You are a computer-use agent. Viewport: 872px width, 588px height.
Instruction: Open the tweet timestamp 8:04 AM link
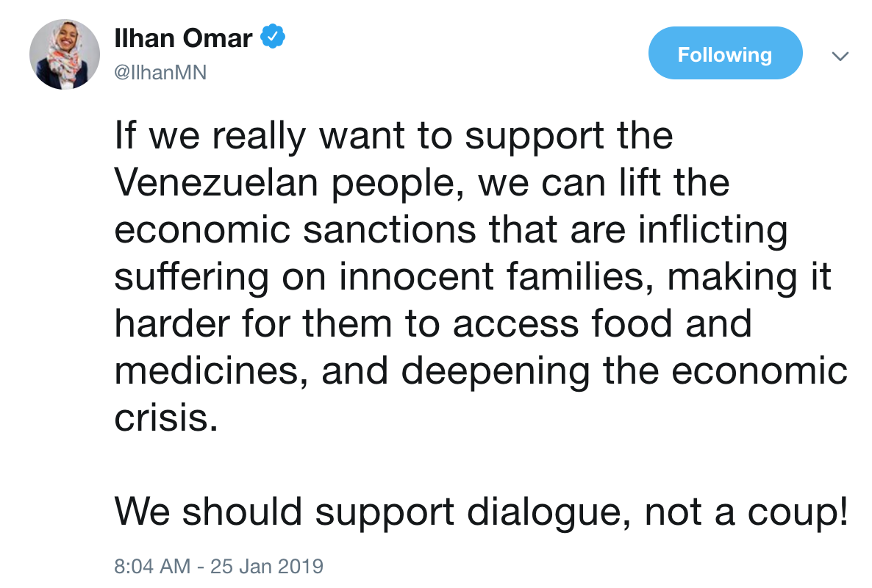pyautogui.click(x=152, y=566)
